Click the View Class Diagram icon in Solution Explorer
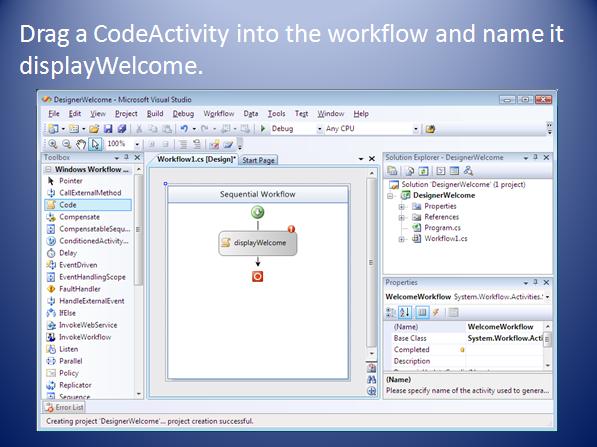The image size is (597, 447). pos(469,171)
